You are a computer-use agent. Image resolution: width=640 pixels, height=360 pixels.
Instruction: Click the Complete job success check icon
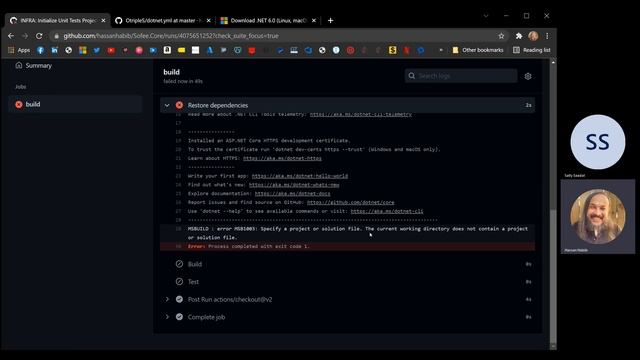point(179,317)
